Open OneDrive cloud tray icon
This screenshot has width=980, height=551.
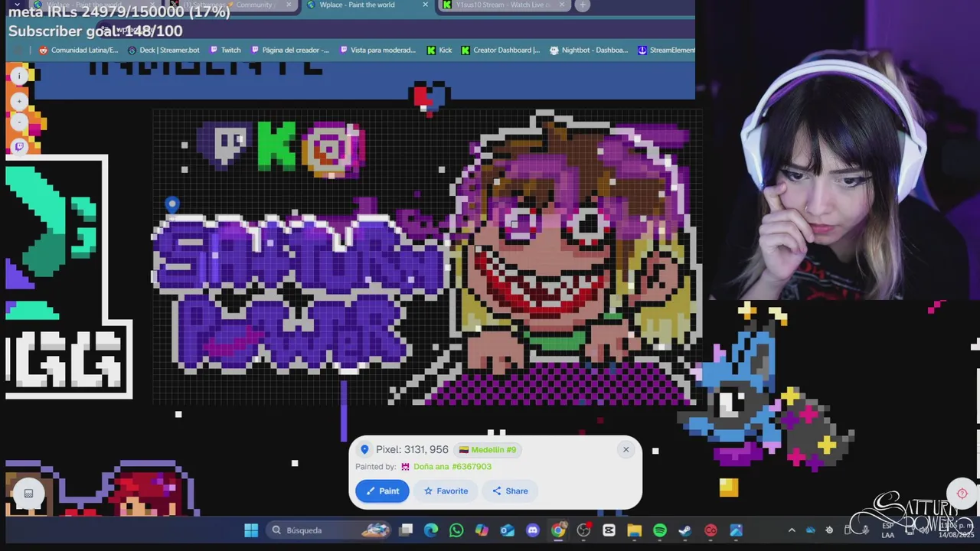pyautogui.click(x=811, y=530)
